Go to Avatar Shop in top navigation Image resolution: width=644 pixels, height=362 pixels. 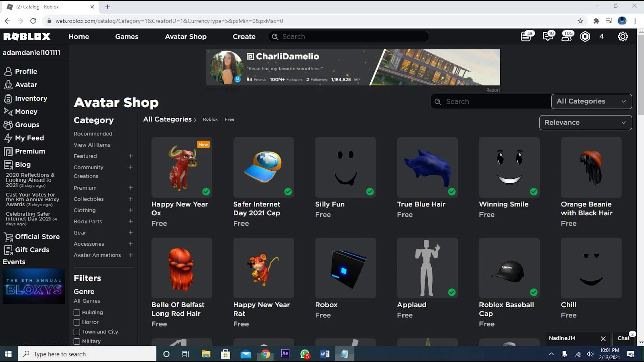(186, 37)
